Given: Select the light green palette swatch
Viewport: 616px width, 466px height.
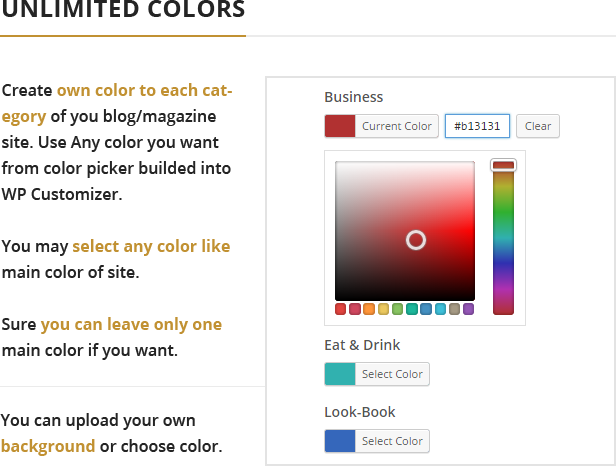Looking at the screenshot, I should [x=397, y=309].
